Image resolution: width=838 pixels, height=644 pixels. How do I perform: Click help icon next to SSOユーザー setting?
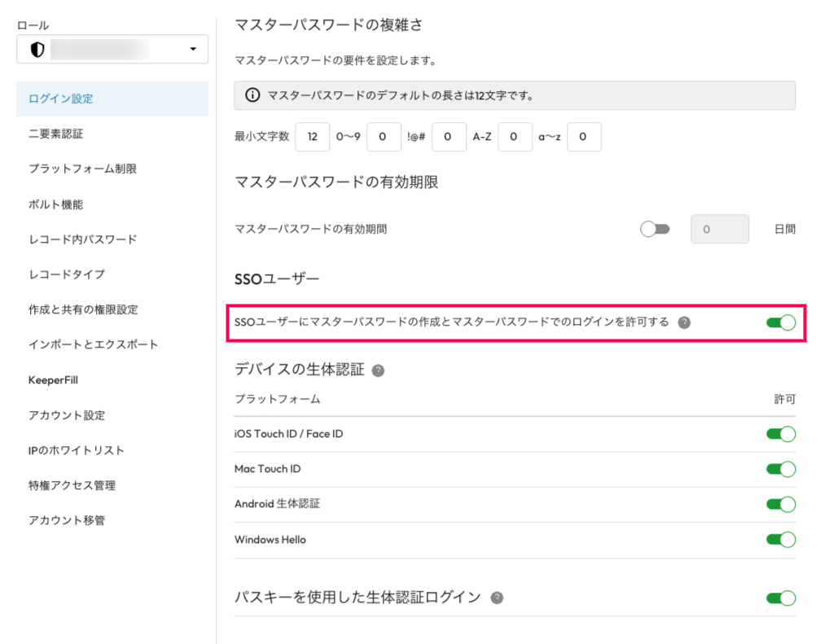684,322
